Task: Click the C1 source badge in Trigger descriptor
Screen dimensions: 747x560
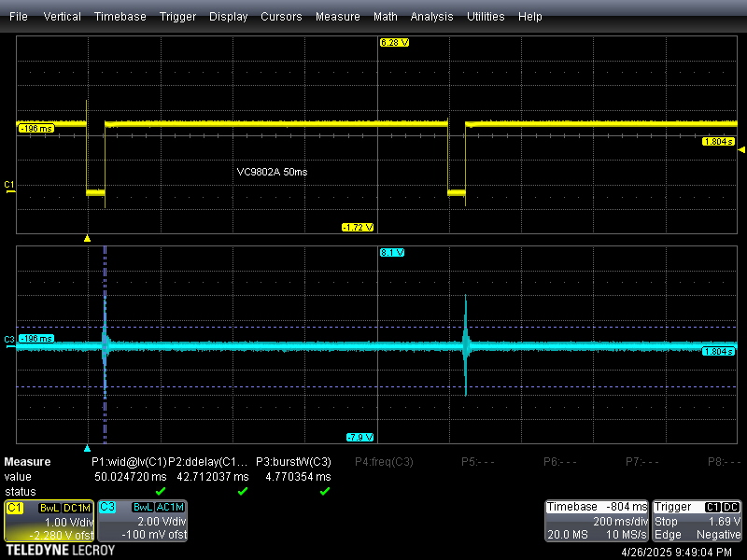Action: coord(712,508)
